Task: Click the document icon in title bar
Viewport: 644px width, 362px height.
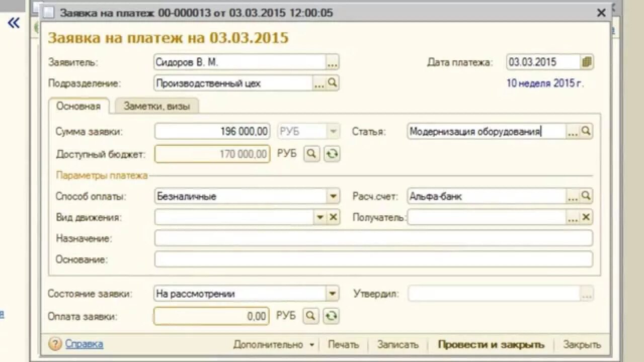Action: 49,13
